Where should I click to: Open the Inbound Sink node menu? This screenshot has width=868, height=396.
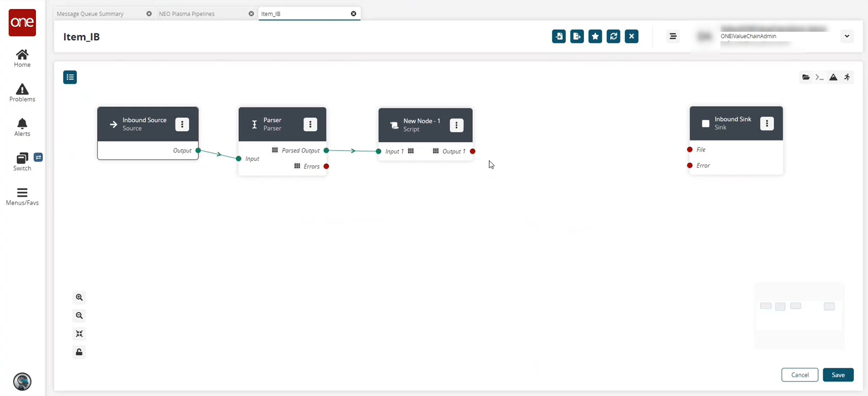tap(767, 123)
